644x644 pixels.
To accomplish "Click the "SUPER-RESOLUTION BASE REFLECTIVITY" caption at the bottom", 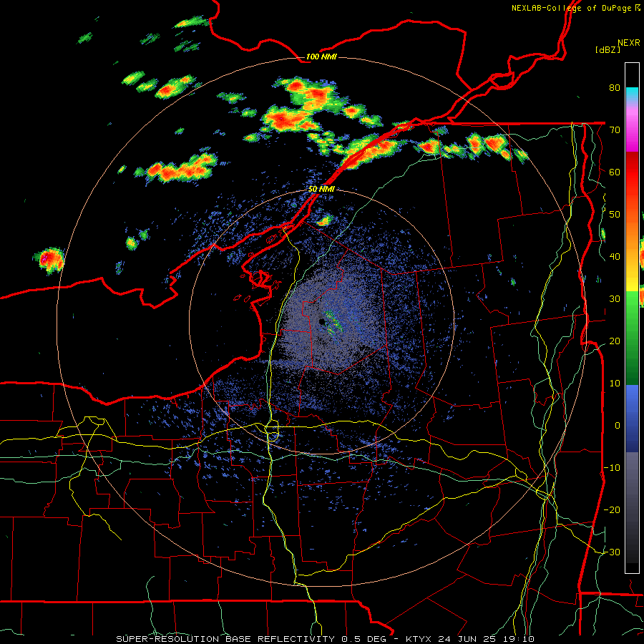I will [225, 639].
